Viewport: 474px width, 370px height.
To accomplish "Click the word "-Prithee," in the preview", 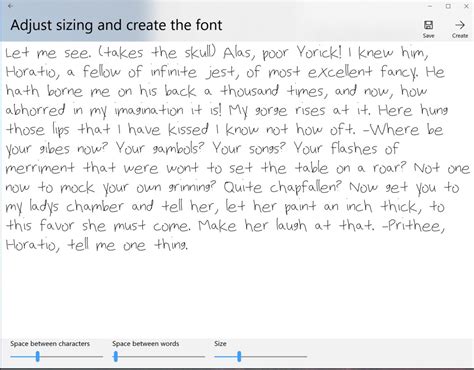I will pyautogui.click(x=413, y=226).
